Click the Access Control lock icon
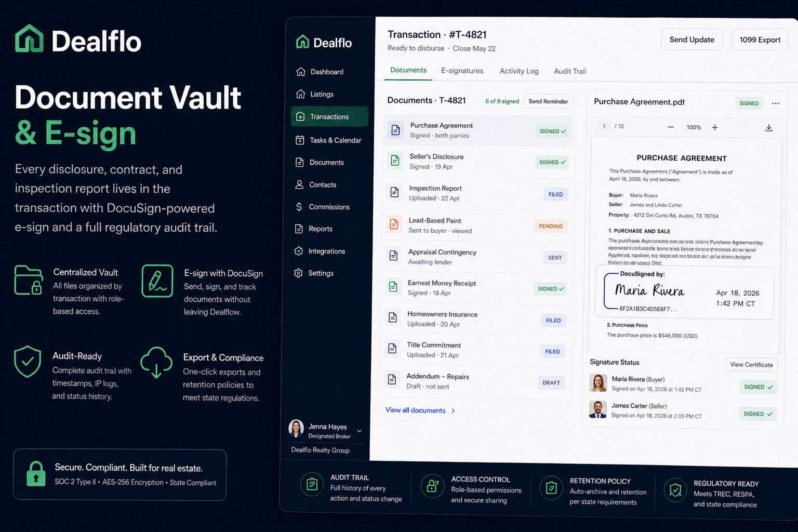The width and height of the screenshot is (798, 532). [432, 486]
